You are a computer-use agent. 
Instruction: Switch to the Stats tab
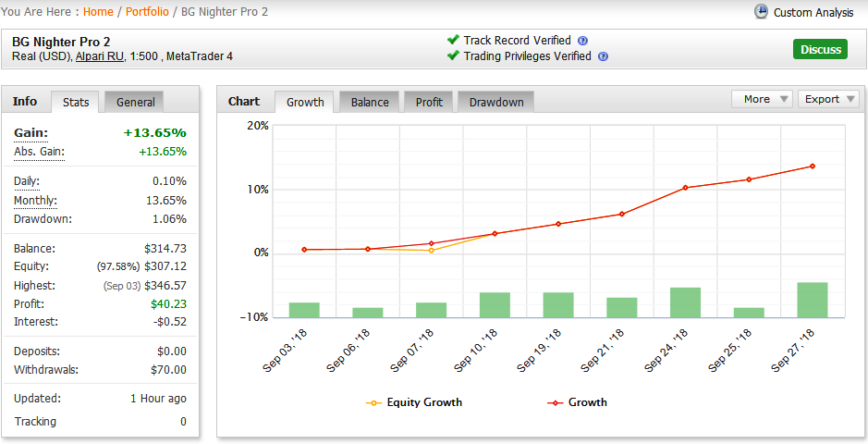pyautogui.click(x=76, y=103)
